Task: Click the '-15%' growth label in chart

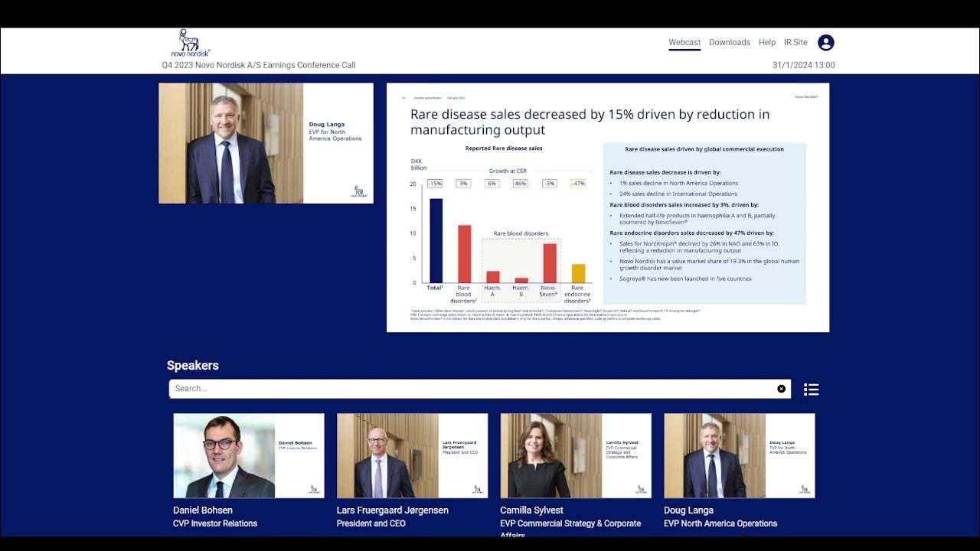Action: pyautogui.click(x=435, y=184)
